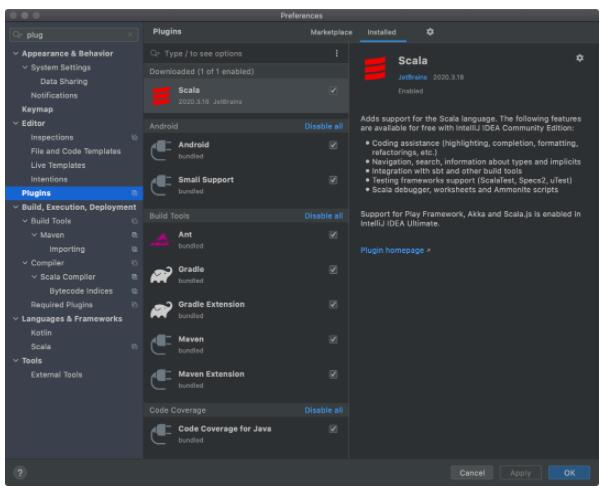
Task: Click Disable all for Build Tools
Action: pyautogui.click(x=323, y=216)
